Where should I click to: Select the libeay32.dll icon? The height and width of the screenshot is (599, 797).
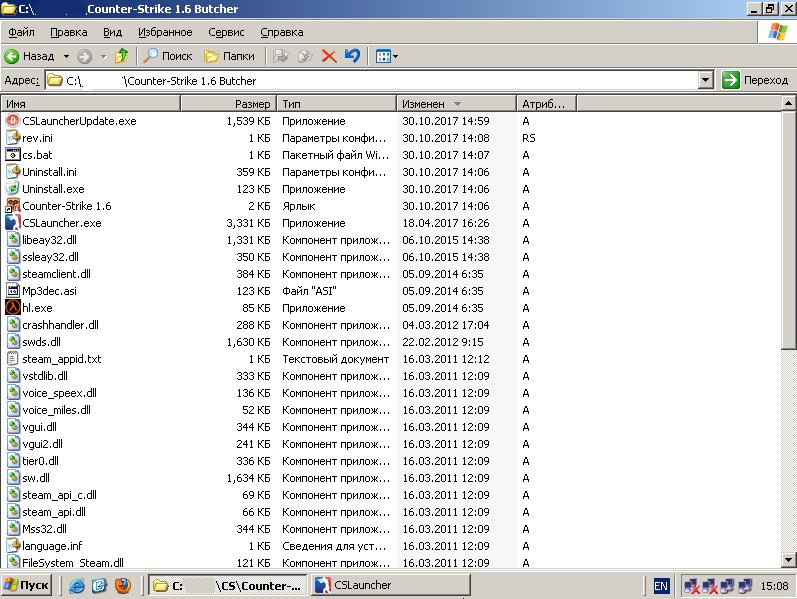pyautogui.click(x=13, y=240)
